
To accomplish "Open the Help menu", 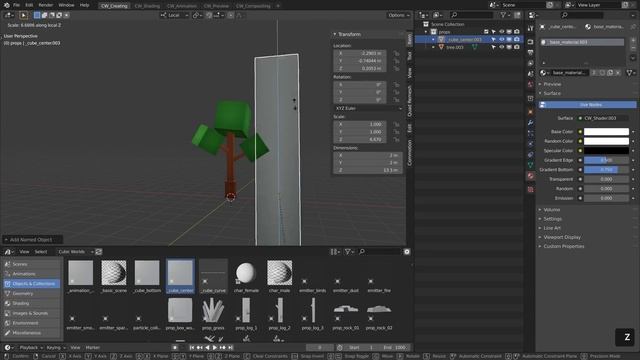I will [x=84, y=5].
